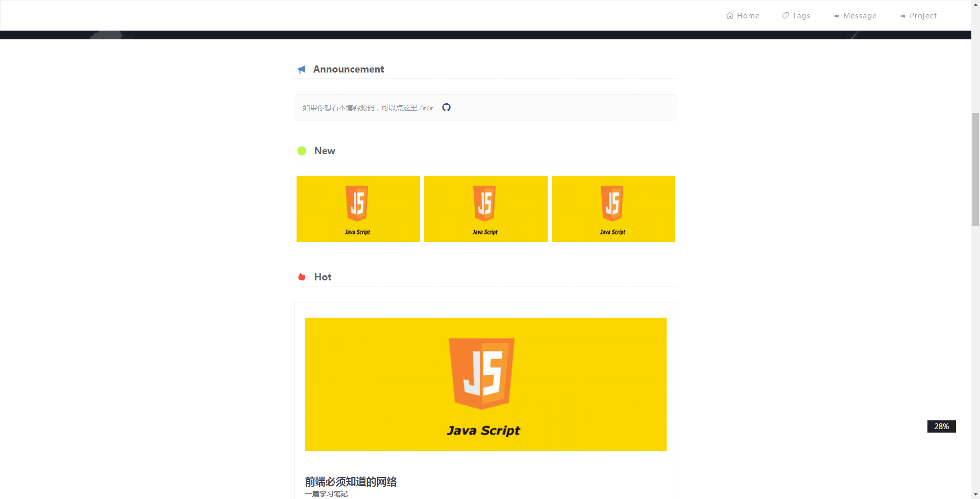Click the small icon beside Project
The image size is (980, 499).
[x=902, y=16]
